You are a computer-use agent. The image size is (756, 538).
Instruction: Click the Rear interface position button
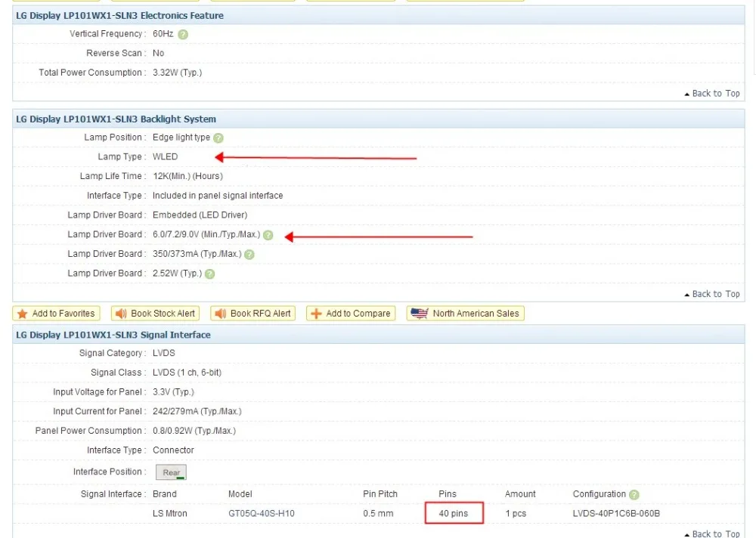click(171, 472)
